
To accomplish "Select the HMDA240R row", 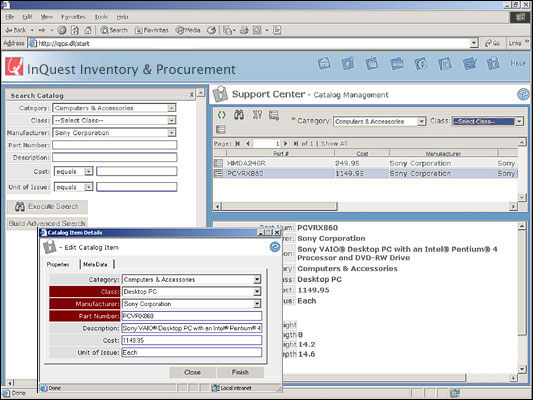I will [x=365, y=163].
